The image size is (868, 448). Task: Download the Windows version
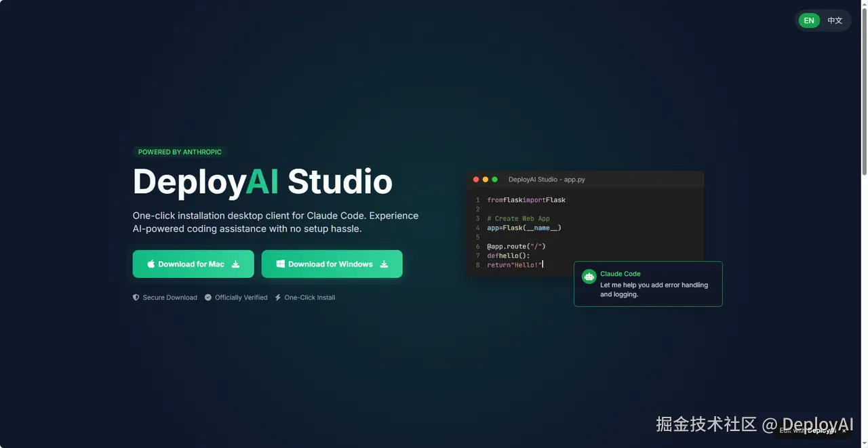coord(332,264)
